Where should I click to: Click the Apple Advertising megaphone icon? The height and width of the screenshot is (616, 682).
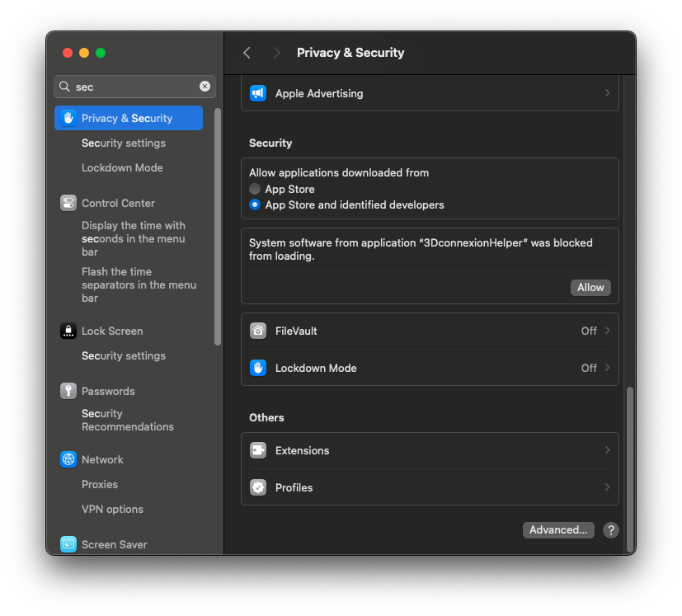click(x=258, y=93)
